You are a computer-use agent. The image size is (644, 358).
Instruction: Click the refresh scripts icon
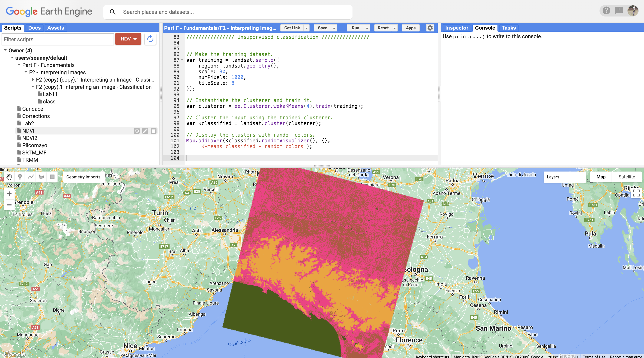(150, 39)
